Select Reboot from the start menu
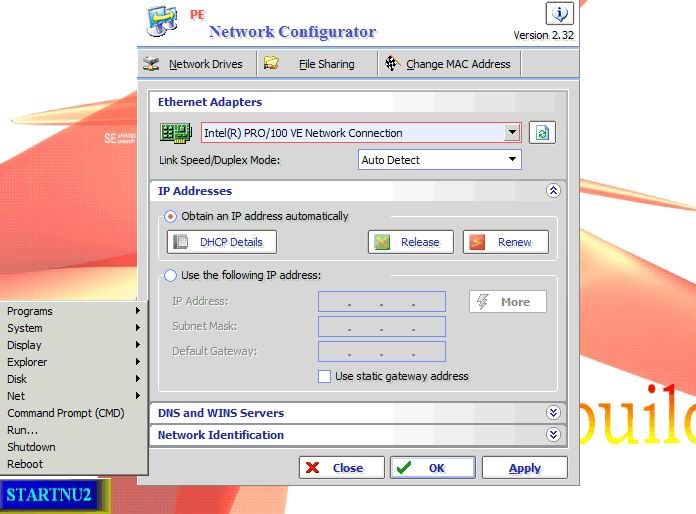The height and width of the screenshot is (514, 696). [74, 464]
